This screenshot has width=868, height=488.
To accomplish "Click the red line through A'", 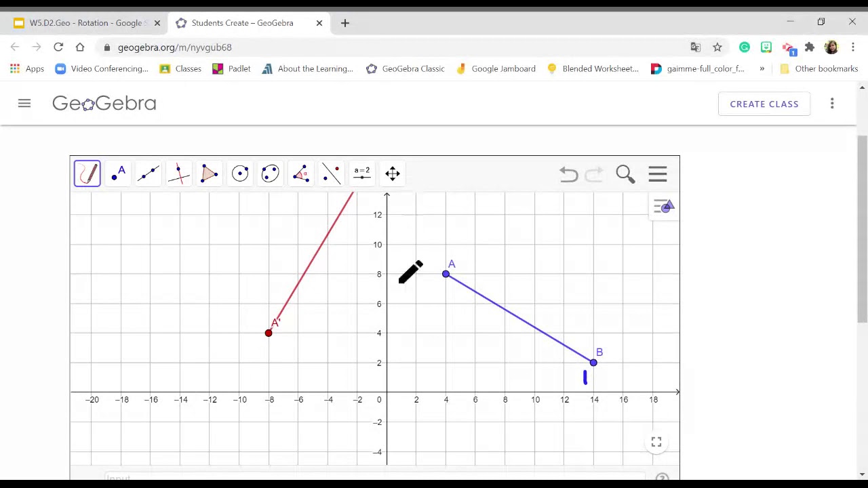I will [x=311, y=262].
